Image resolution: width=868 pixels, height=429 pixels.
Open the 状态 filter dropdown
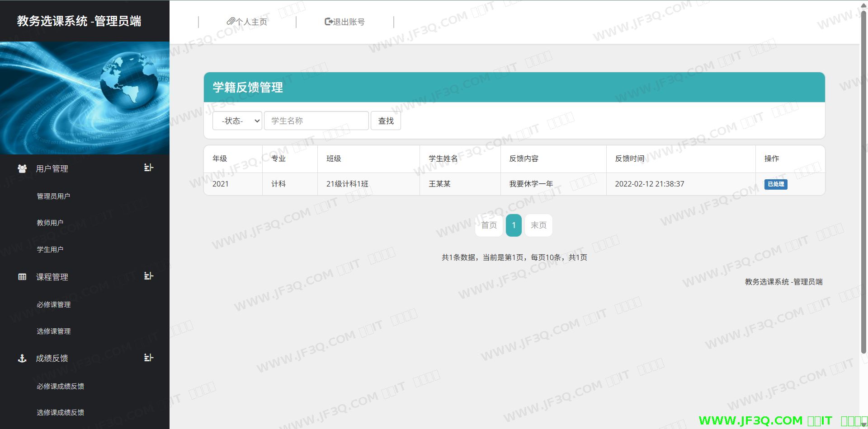[237, 121]
